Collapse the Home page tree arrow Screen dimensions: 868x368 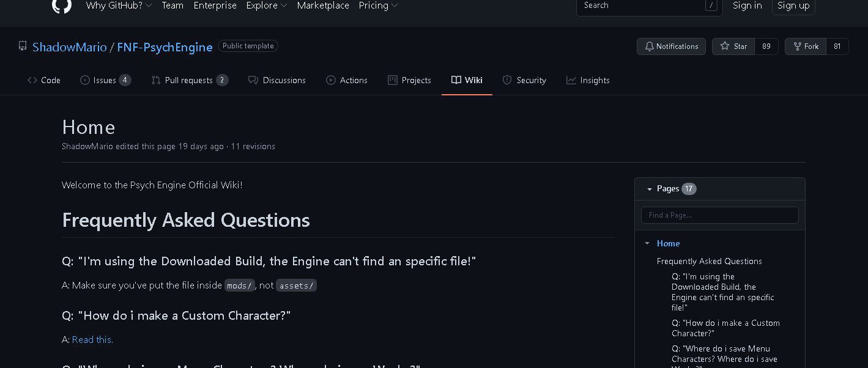647,243
